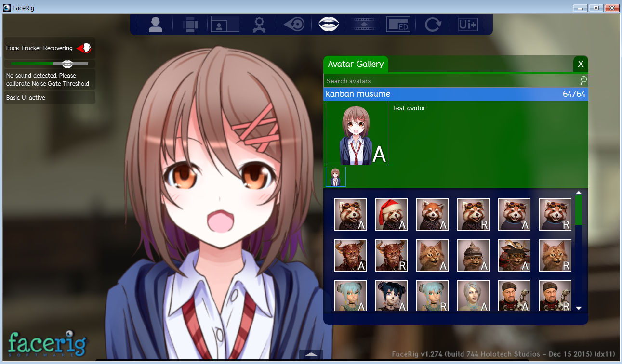Click the magnifier search icon in gallery
The height and width of the screenshot is (364, 622).
coord(583,80)
